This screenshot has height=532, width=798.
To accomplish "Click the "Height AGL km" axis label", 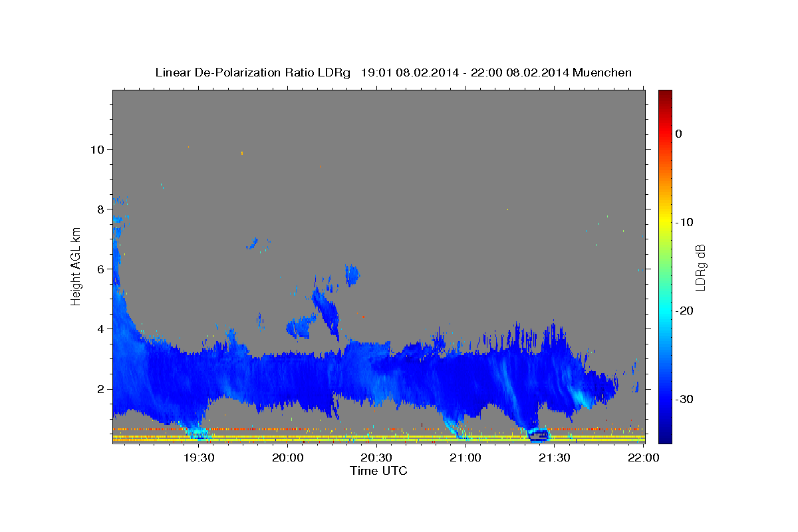I will tap(76, 267).
